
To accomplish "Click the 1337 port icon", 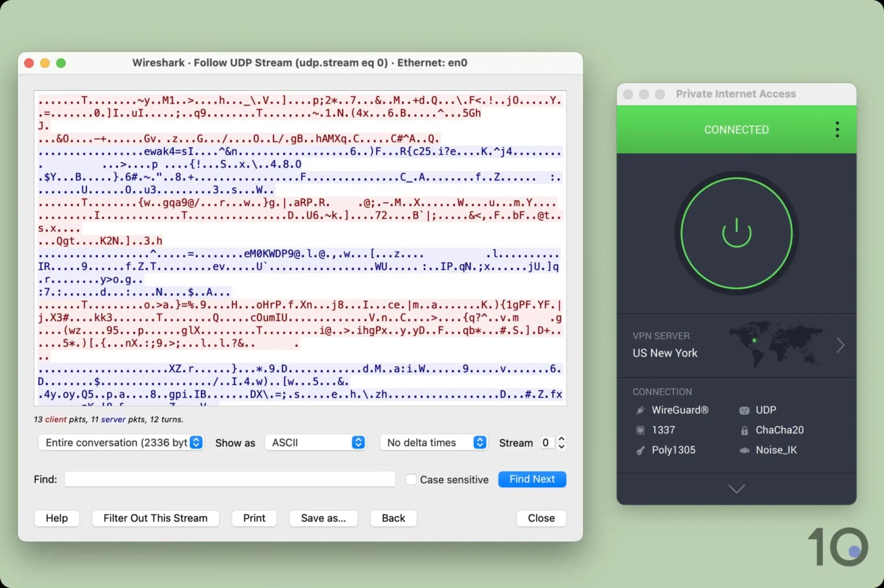I will 640,430.
